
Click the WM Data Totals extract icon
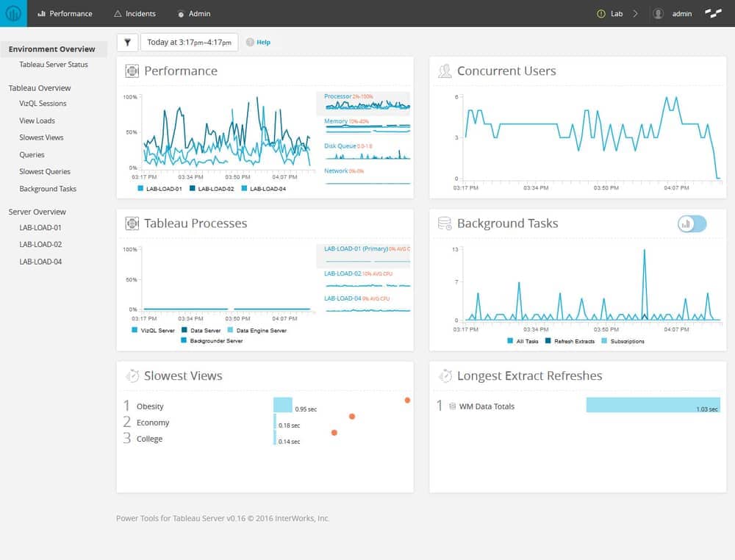pos(452,406)
